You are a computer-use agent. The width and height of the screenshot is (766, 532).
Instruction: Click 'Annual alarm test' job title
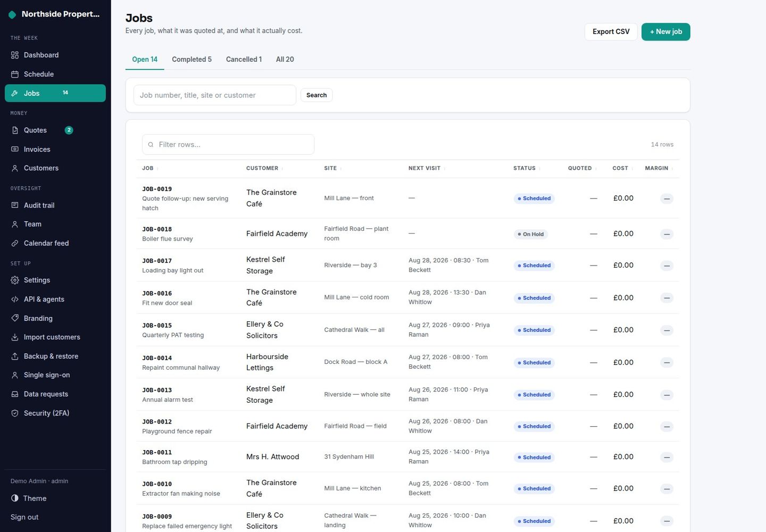point(168,400)
